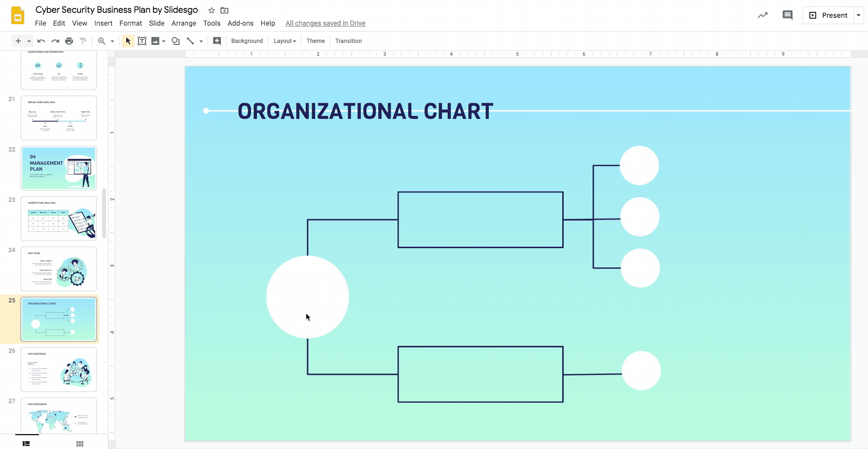Select slide 26 Our Partners thumbnail
Screen dimensions: 868x449
(59, 369)
